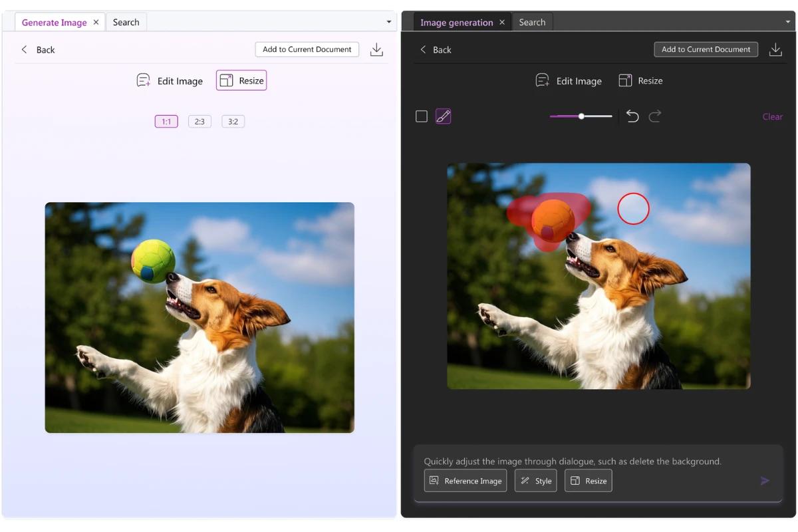Download the edited image
Screen dimensions: 798x532
tap(775, 49)
